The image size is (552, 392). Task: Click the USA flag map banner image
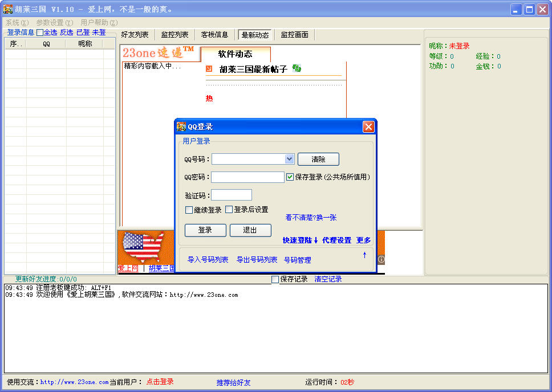click(143, 247)
